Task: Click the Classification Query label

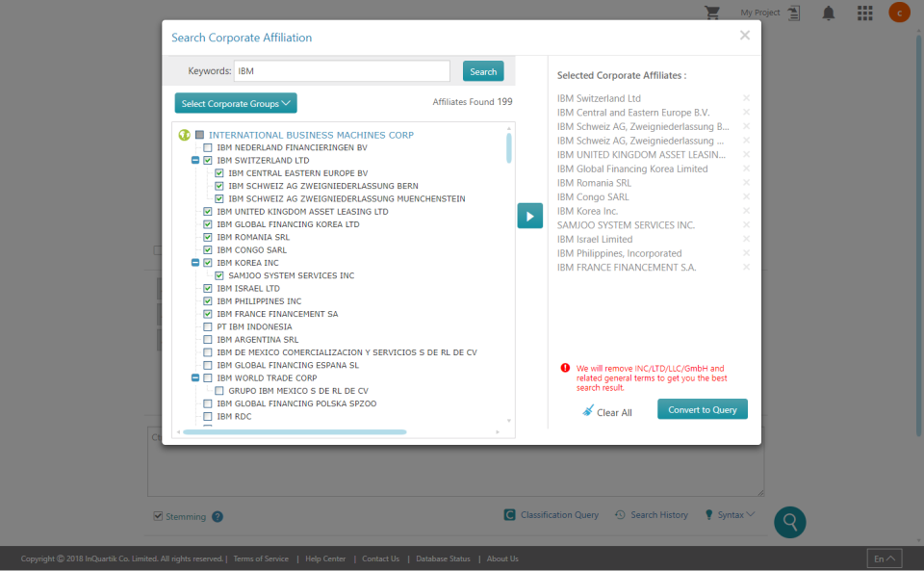Action: (559, 515)
